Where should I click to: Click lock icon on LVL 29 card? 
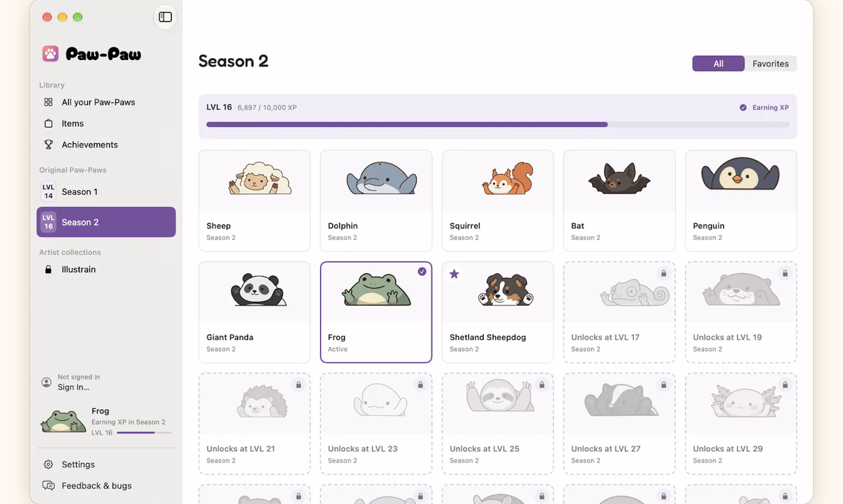[785, 385]
